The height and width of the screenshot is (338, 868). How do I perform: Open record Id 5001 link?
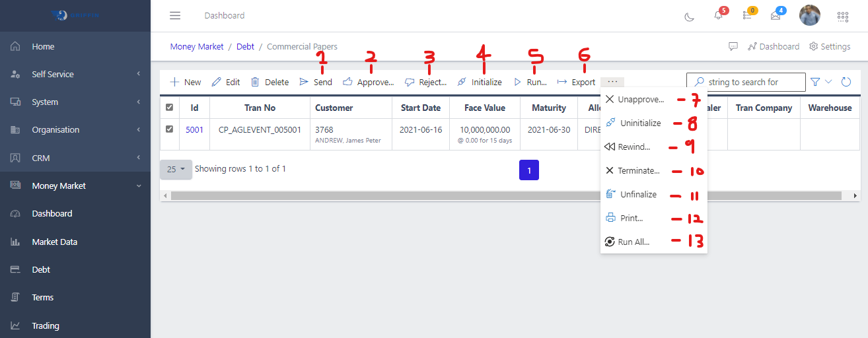[194, 129]
